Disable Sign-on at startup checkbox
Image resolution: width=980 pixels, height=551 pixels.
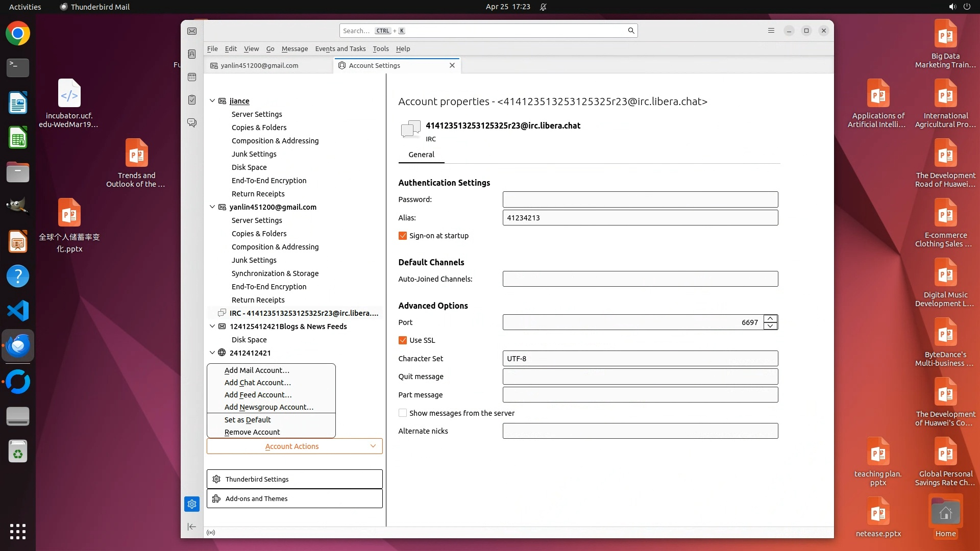point(403,236)
